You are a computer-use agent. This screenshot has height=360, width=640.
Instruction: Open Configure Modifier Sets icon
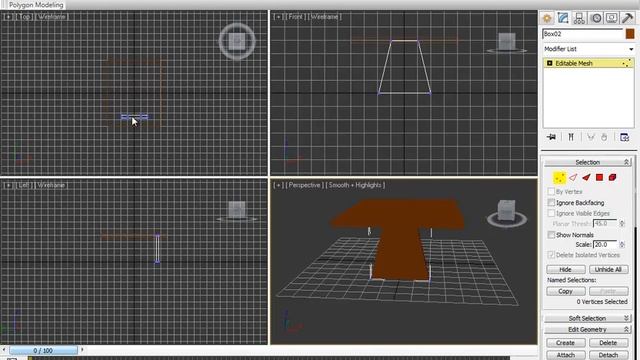click(624, 137)
